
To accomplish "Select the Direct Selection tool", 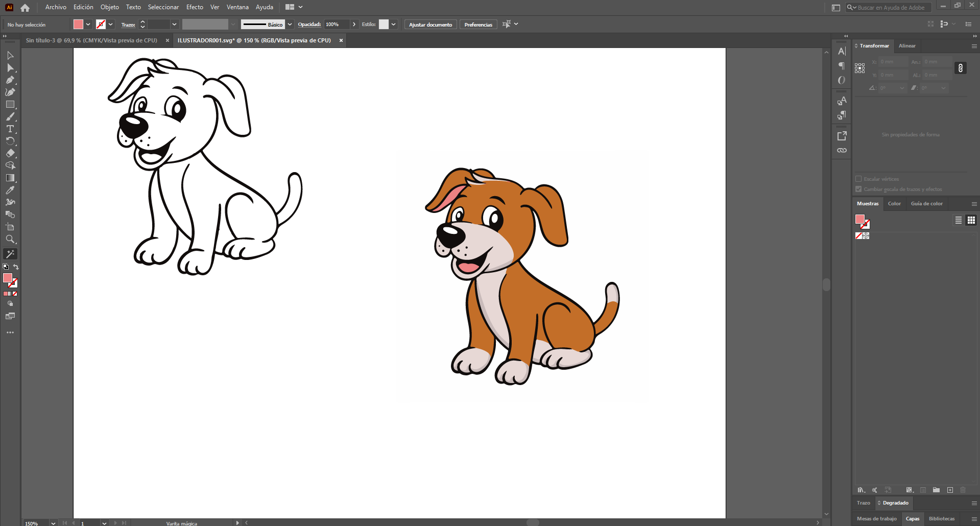I will coord(10,67).
